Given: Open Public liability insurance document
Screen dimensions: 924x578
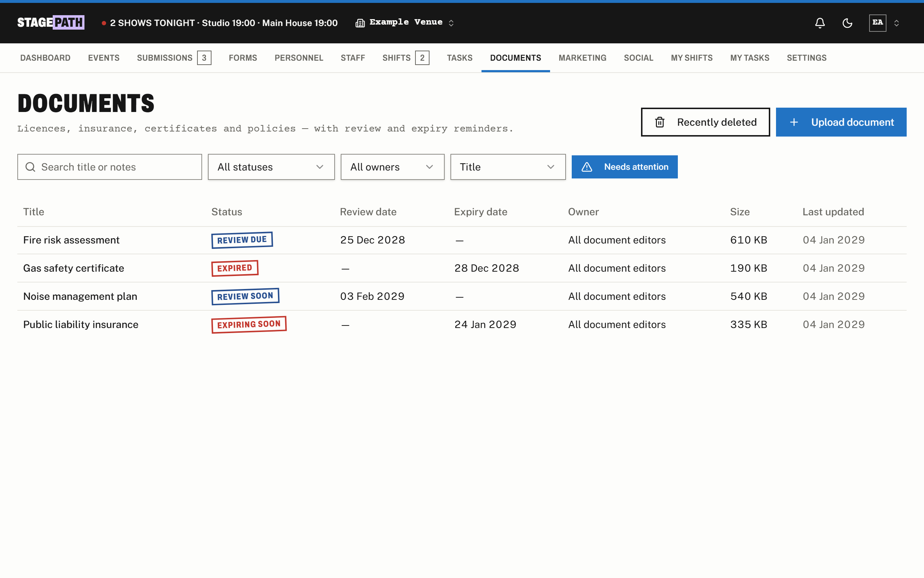Looking at the screenshot, I should pos(81,324).
